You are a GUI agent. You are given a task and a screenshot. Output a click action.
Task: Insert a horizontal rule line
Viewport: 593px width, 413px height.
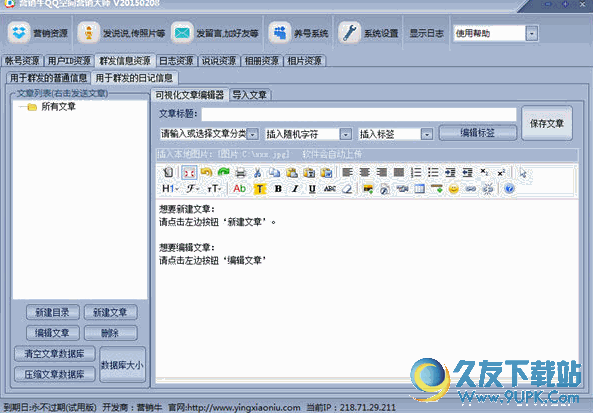coord(436,188)
